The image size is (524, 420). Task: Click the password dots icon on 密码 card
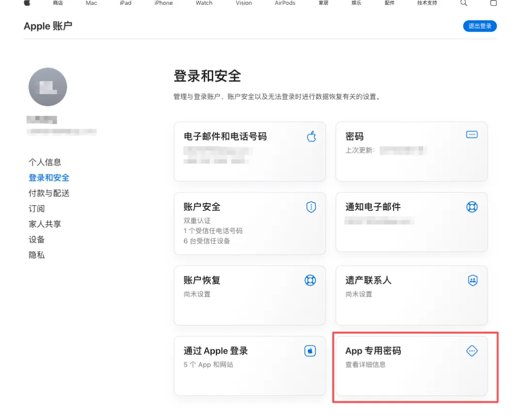472,135
